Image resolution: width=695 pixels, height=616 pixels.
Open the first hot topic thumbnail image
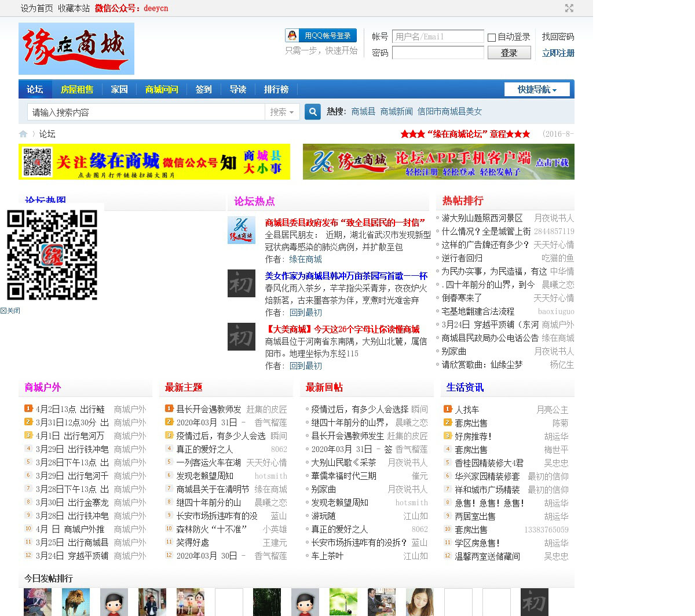(241, 230)
